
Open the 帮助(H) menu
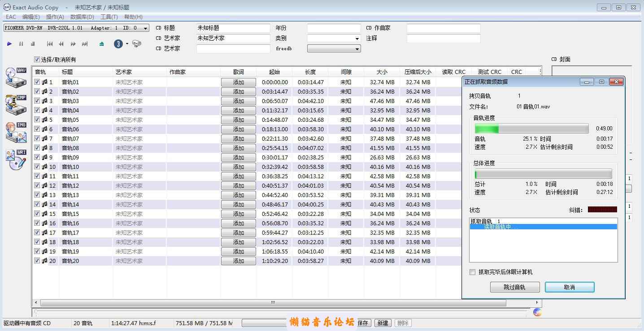tap(133, 17)
